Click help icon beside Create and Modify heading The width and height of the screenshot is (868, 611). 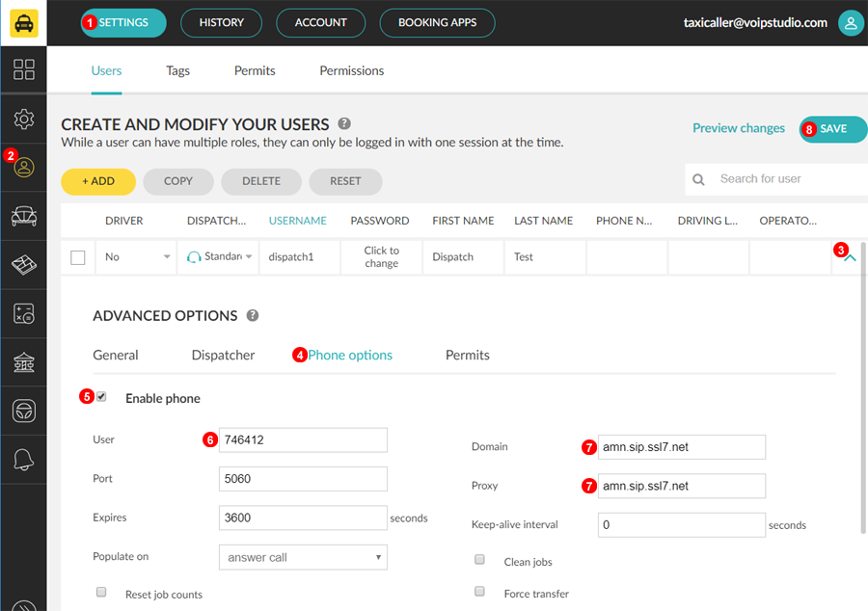[x=344, y=123]
